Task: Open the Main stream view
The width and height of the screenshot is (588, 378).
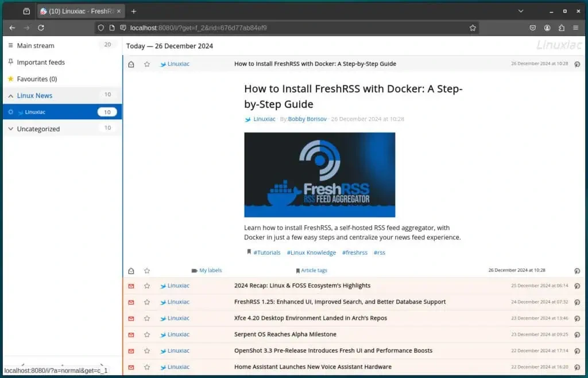Action: 35,46
